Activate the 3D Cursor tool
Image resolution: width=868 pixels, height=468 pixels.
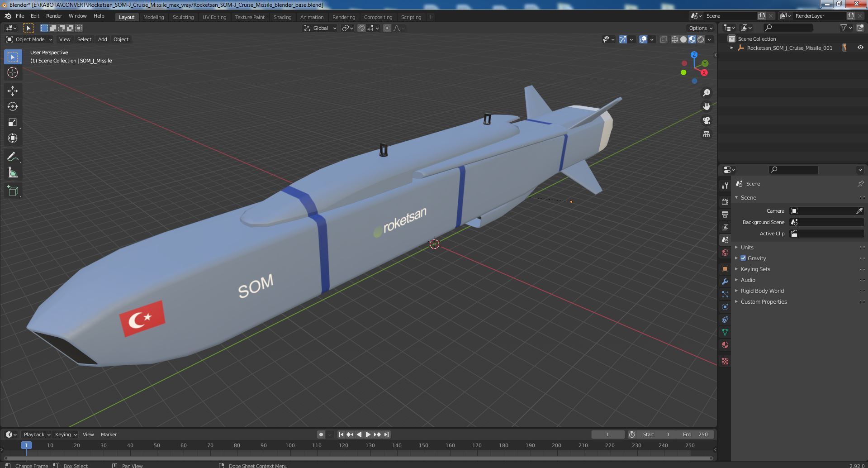pyautogui.click(x=13, y=72)
